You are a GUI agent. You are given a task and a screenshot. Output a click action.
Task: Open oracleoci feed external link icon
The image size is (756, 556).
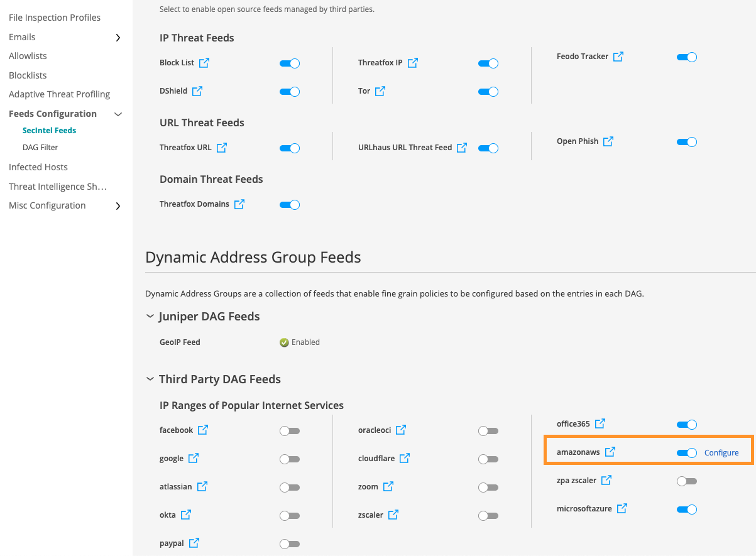pyautogui.click(x=401, y=430)
